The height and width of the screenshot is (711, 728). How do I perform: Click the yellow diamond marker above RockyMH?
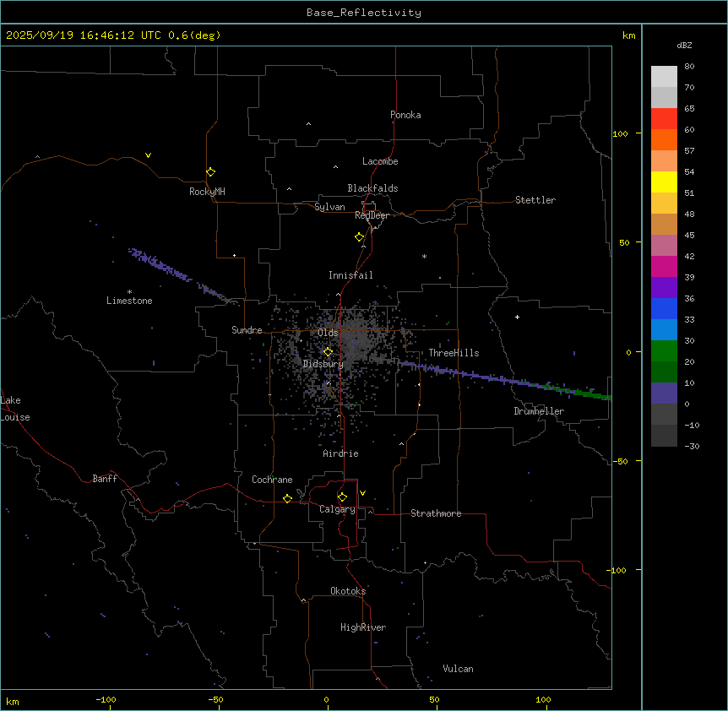coord(210,172)
